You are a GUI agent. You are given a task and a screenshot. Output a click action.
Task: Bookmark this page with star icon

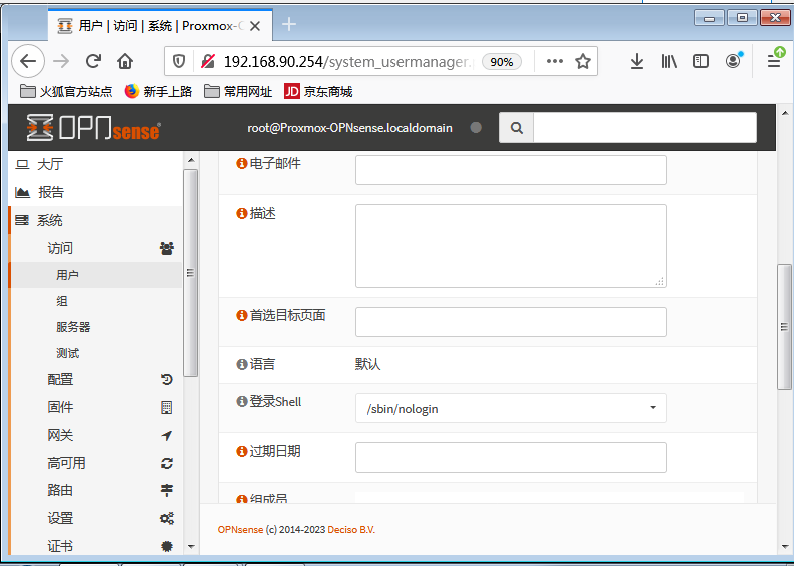click(x=583, y=61)
